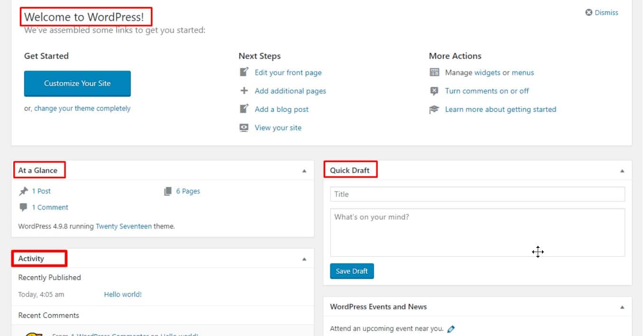Click the Title field in Quick Draft
The image size is (644, 336).
click(477, 194)
